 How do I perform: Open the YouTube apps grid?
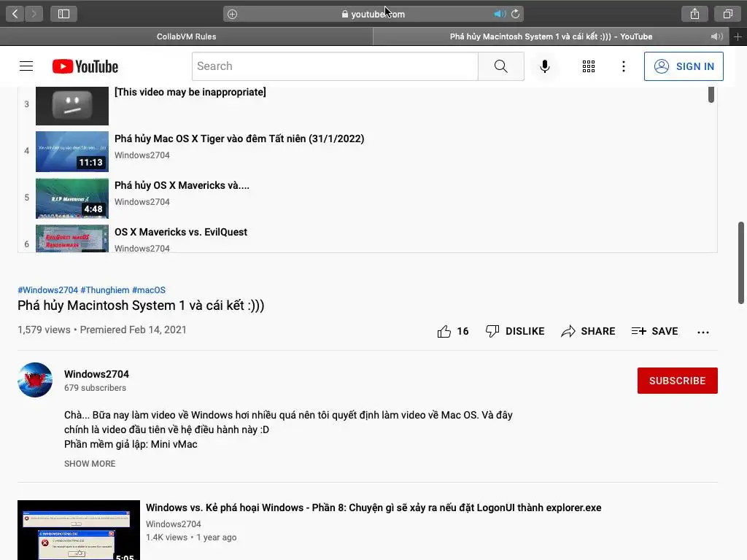pyautogui.click(x=589, y=66)
